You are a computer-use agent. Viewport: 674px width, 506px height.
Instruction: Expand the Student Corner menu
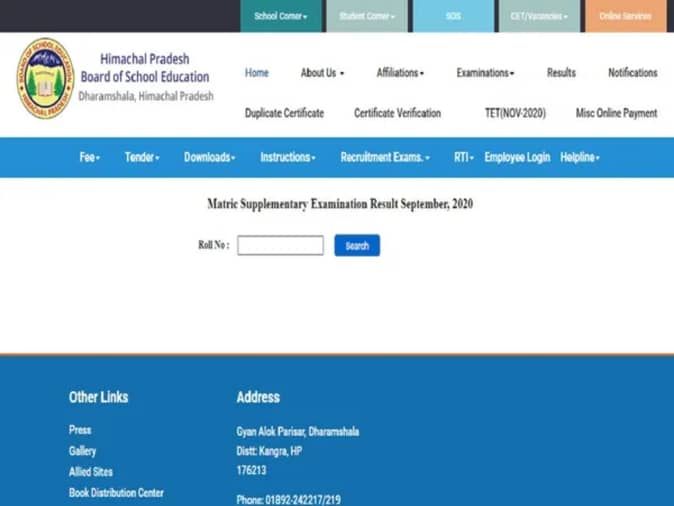(x=367, y=16)
